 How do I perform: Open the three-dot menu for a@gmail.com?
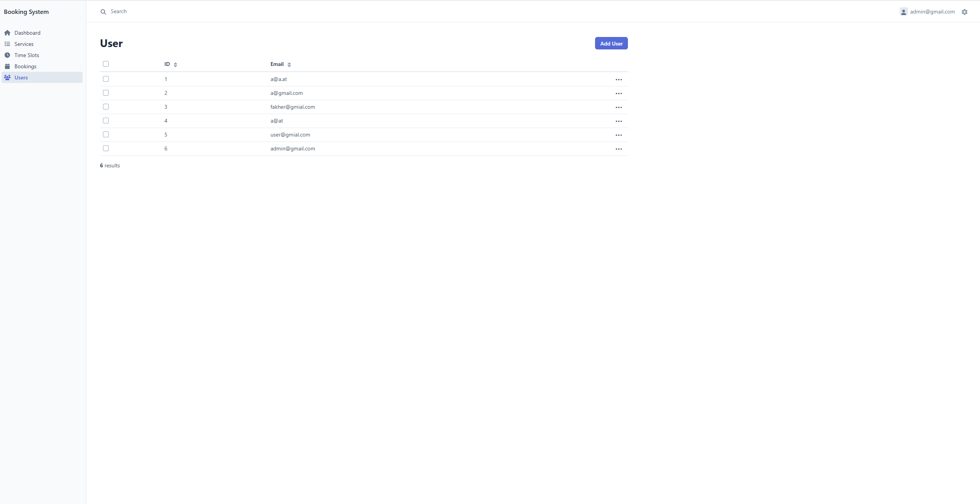tap(619, 93)
